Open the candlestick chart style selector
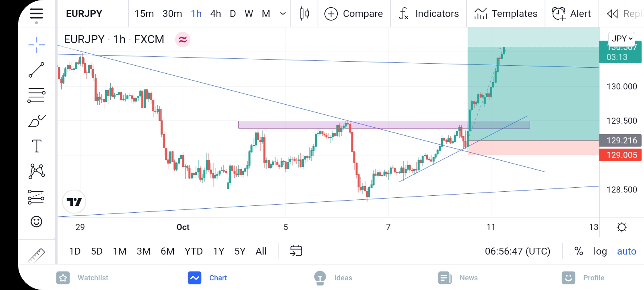 click(x=304, y=14)
